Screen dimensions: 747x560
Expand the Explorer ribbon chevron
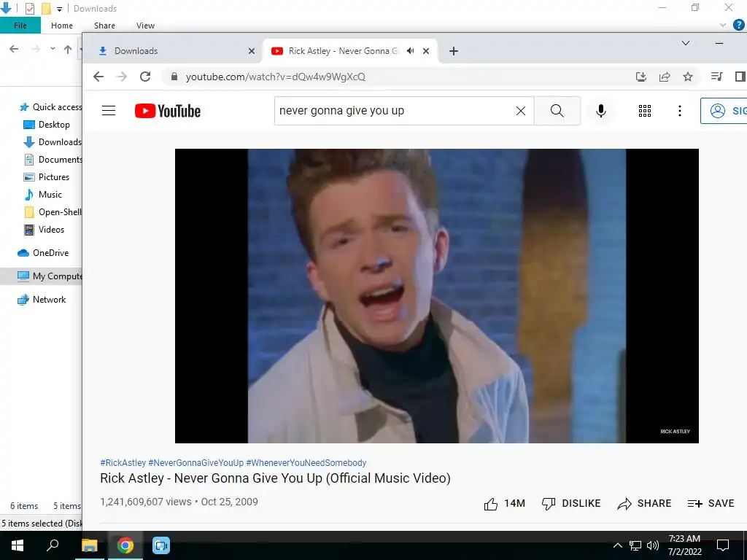[723, 26]
